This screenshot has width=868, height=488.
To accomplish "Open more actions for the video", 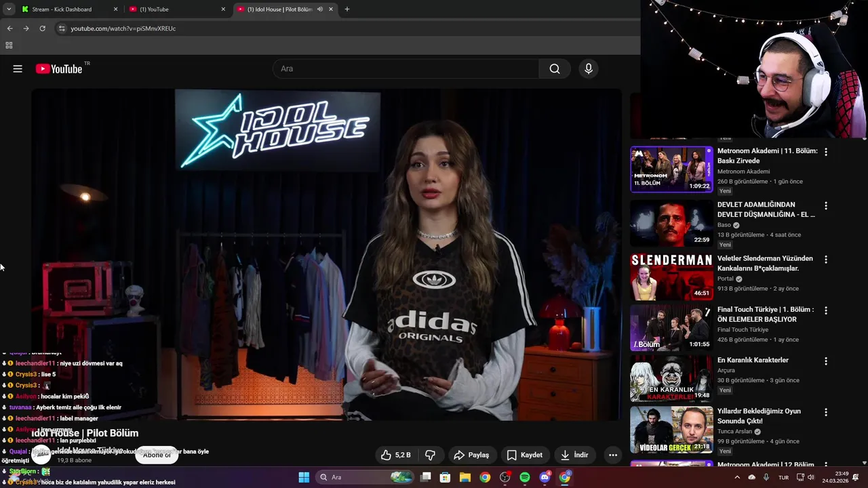I will (x=613, y=455).
